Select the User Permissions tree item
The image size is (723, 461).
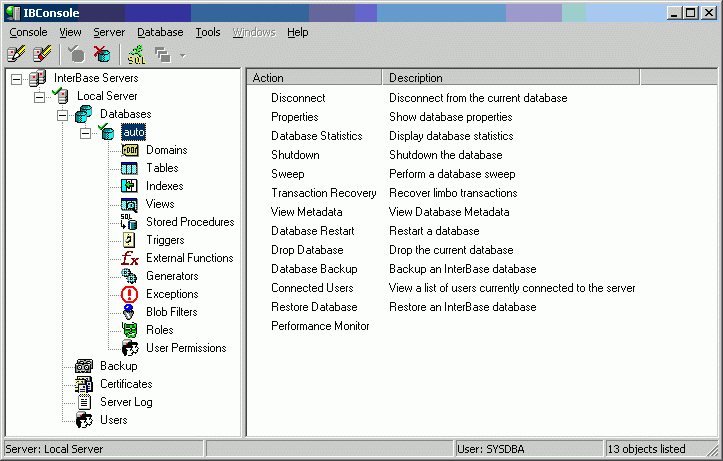pyautogui.click(x=186, y=348)
